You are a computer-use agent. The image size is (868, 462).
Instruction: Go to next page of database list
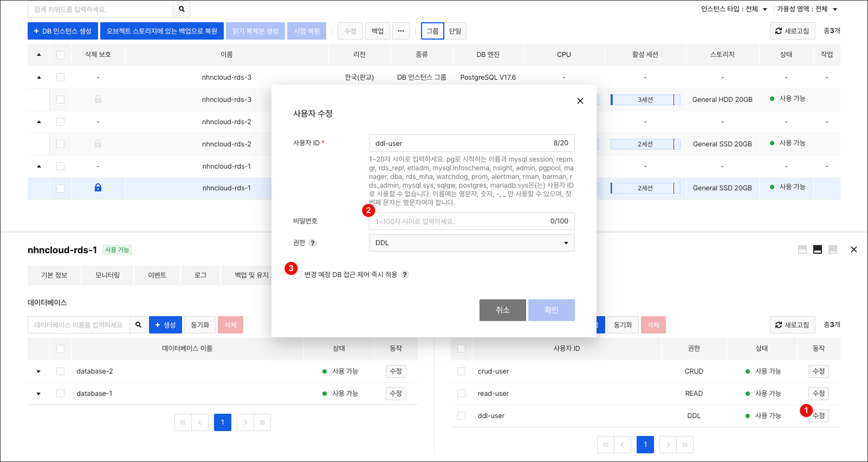pyautogui.click(x=245, y=422)
